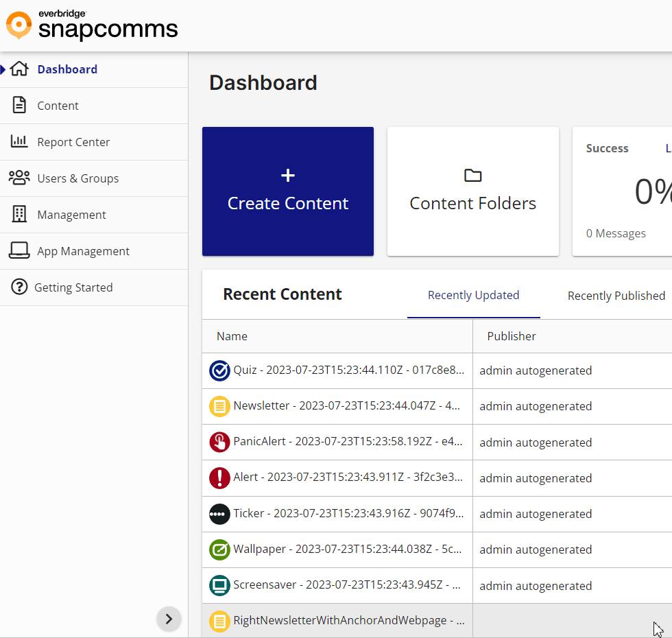672x638 pixels.
Task: Expand the collapsed sidebar with the arrow
Action: click(169, 619)
